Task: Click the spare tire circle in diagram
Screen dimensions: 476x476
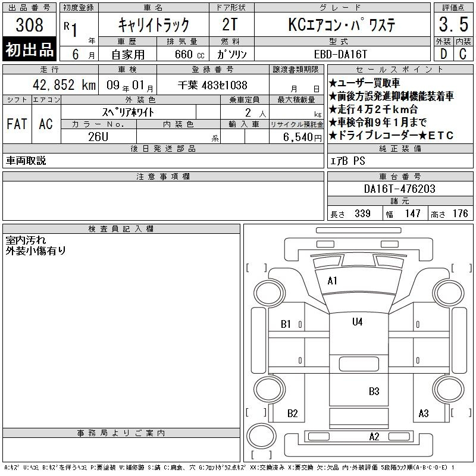Action: (x=261, y=436)
